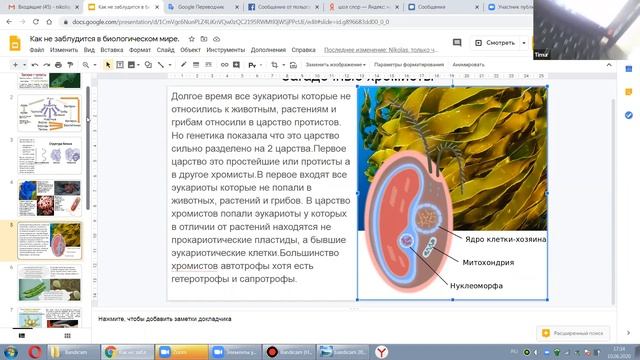Click the Insert link icon

coord(224,65)
